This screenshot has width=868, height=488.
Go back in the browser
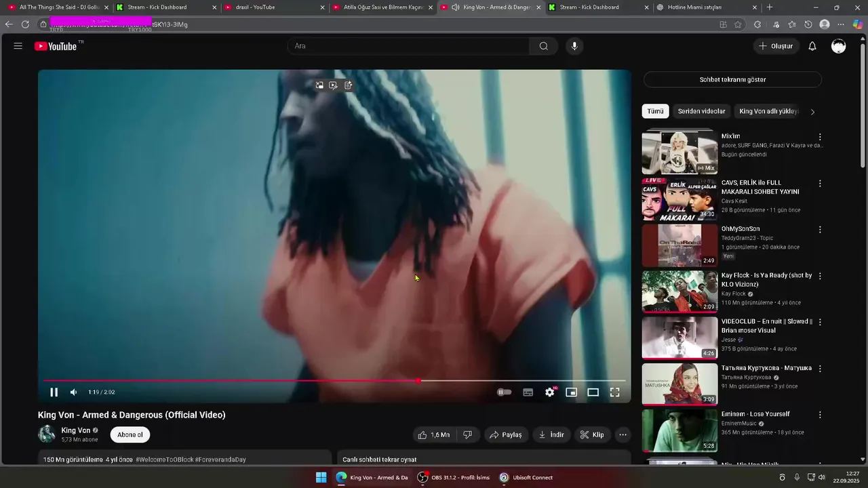point(9,24)
